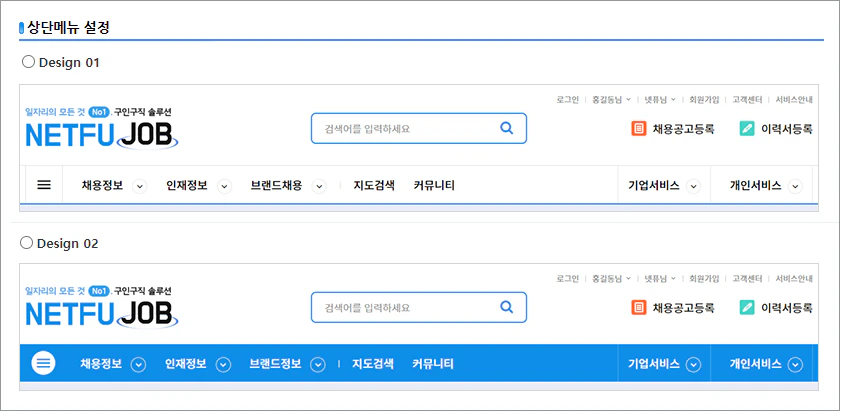The height and width of the screenshot is (411, 841).
Task: Click the orange 채용공고등록 icon in Design 01
Action: coord(639,129)
